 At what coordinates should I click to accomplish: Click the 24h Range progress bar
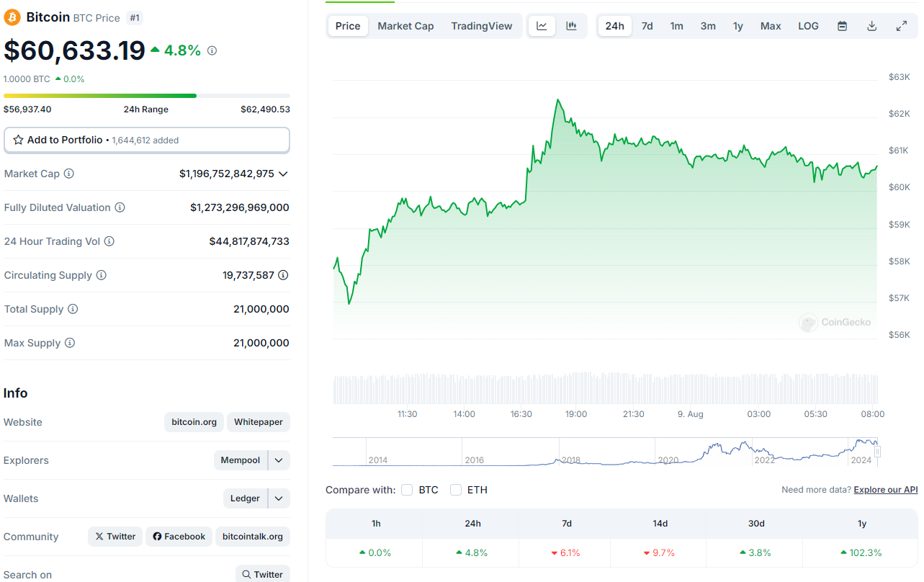[147, 96]
